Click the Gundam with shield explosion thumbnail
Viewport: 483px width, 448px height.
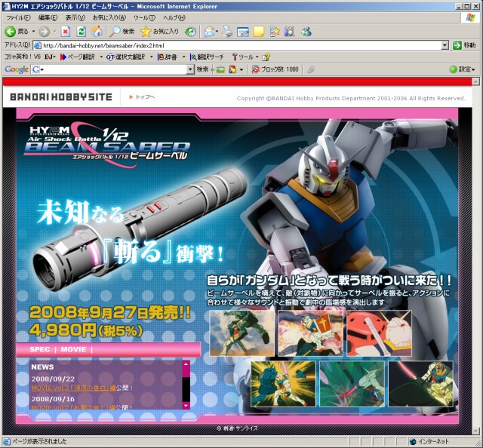pos(310,333)
